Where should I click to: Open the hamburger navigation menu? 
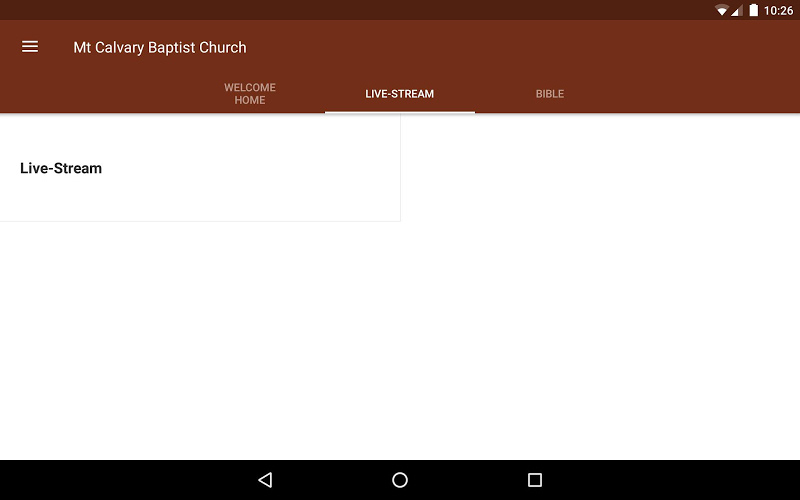click(x=30, y=47)
